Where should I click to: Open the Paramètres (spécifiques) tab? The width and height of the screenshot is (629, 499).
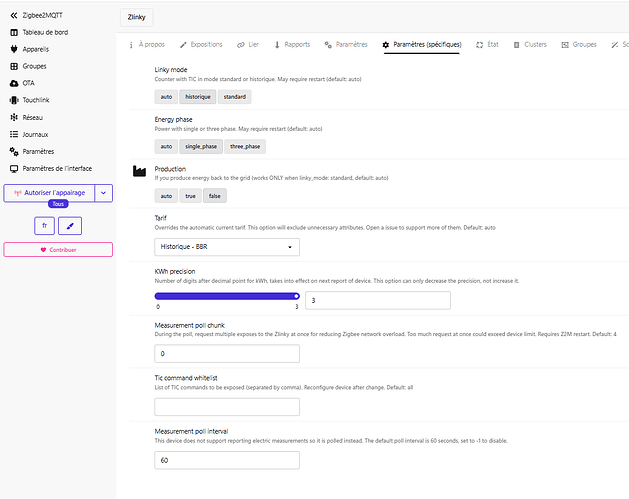pyautogui.click(x=422, y=45)
